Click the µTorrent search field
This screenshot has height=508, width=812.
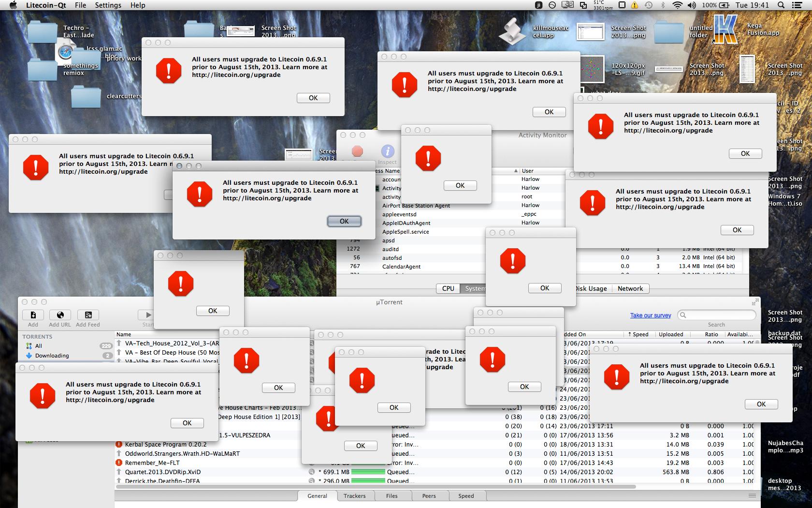[717, 315]
